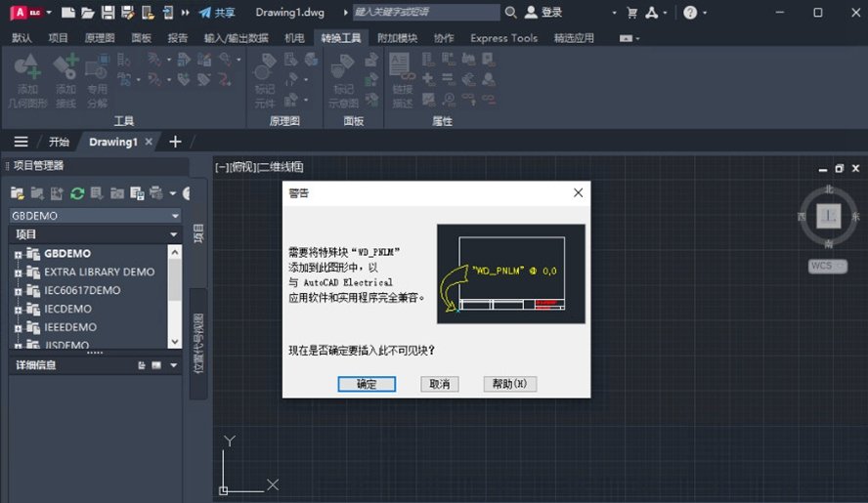Click the green Refresh icon in project manager
Screen dimensions: 868x503
(x=77, y=193)
